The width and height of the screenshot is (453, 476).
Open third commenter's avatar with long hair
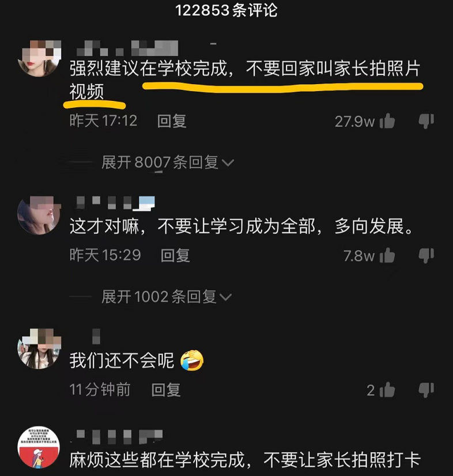click(39, 349)
